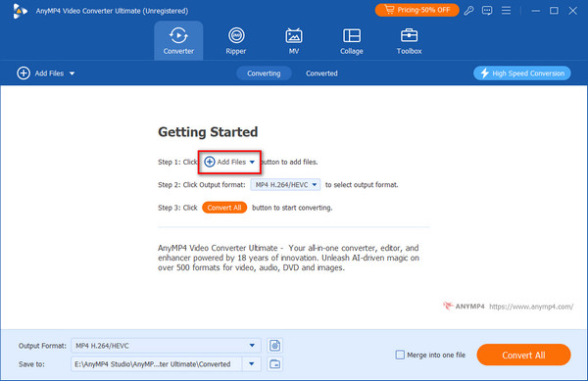
Task: Expand the Step 1 Add Files arrow
Action: [252, 163]
